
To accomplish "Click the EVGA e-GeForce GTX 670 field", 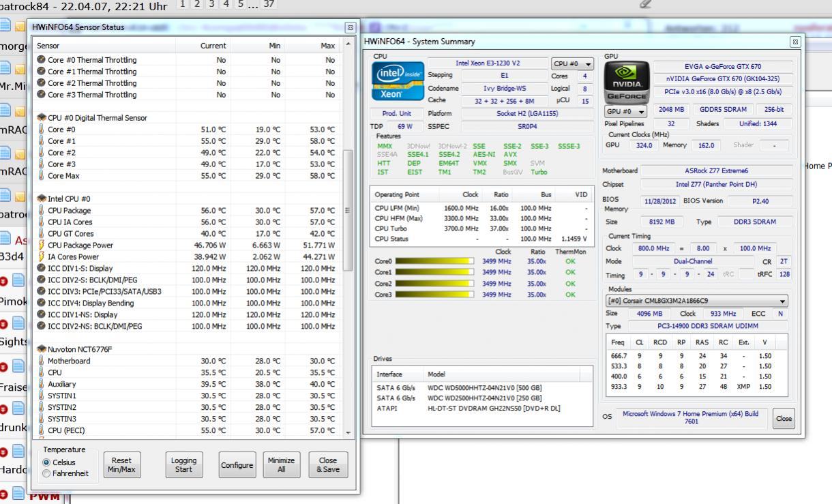I will pyautogui.click(x=723, y=66).
